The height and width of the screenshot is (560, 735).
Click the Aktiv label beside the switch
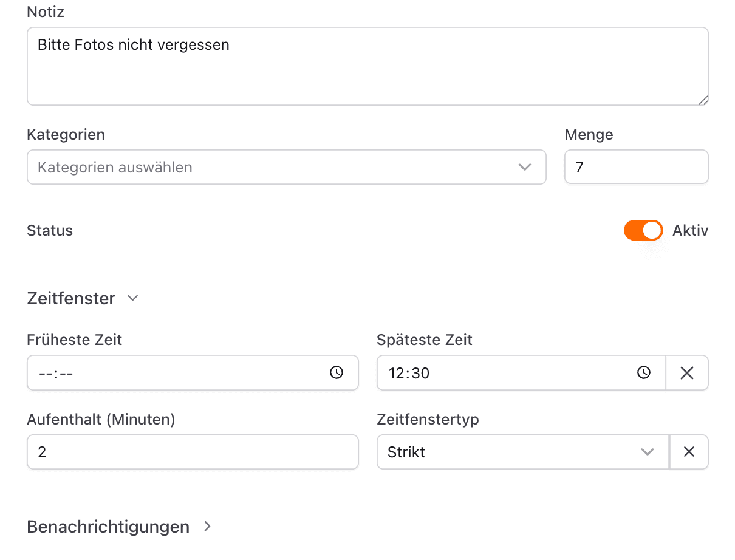pos(690,230)
